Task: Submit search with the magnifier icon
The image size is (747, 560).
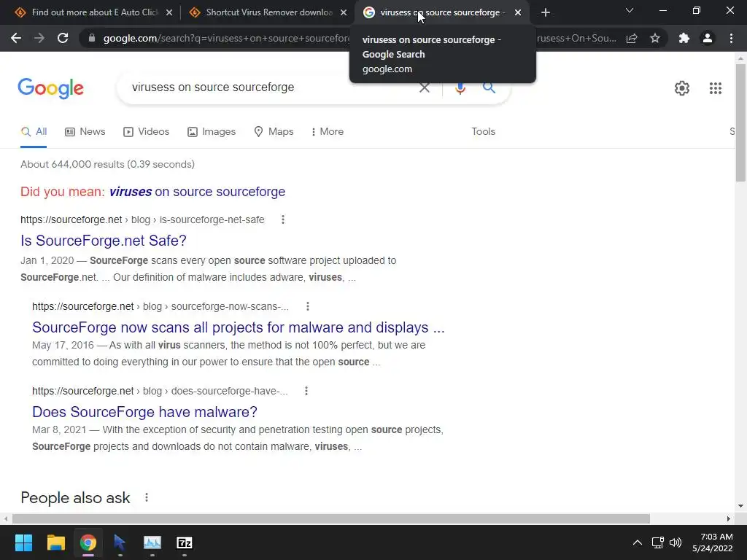Action: pyautogui.click(x=489, y=87)
